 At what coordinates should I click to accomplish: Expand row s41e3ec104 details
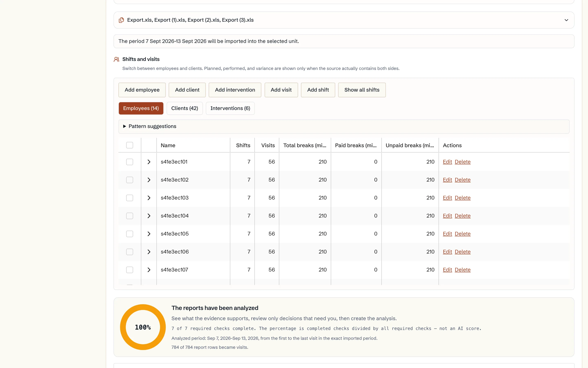click(149, 216)
